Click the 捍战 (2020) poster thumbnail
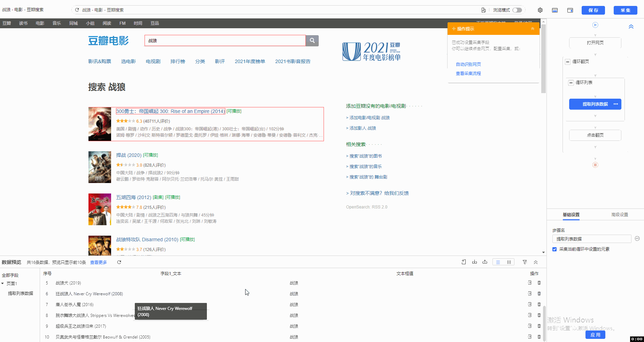Image resolution: width=644 pixels, height=342 pixels. pos(100,167)
